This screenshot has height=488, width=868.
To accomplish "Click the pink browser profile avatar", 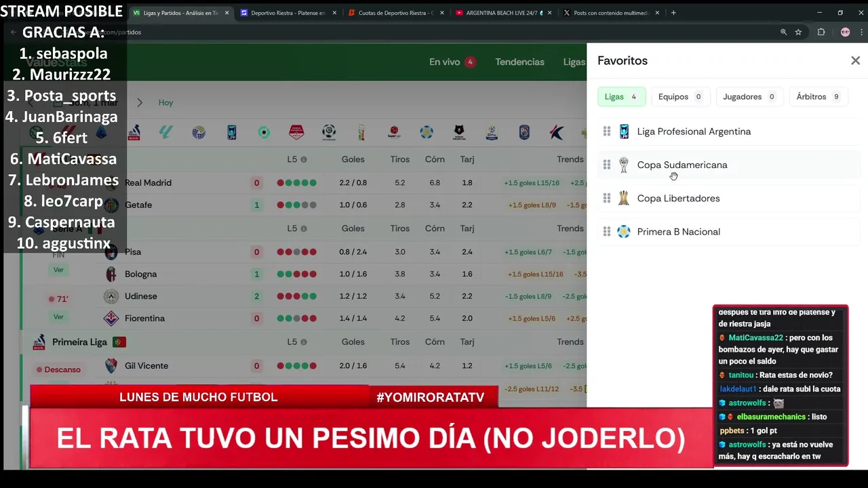I will pyautogui.click(x=845, y=32).
